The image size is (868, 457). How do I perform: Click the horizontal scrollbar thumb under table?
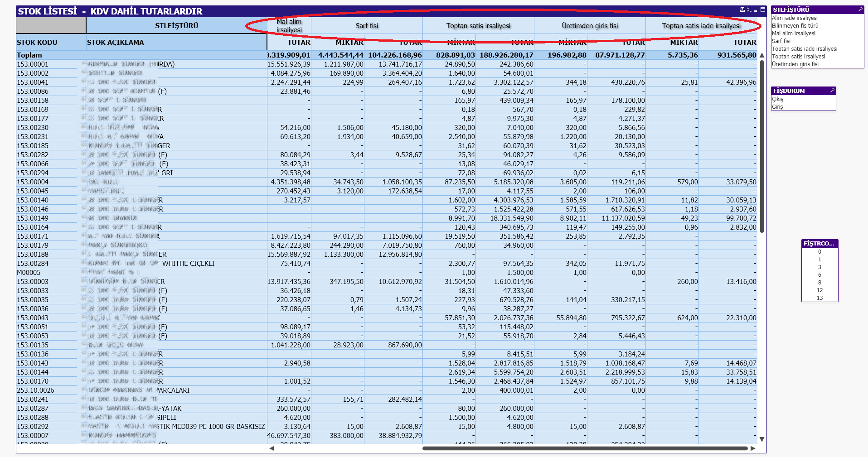(585, 448)
